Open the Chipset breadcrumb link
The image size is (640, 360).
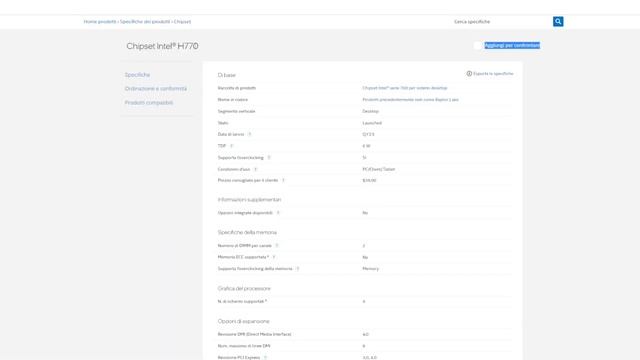[x=182, y=22]
